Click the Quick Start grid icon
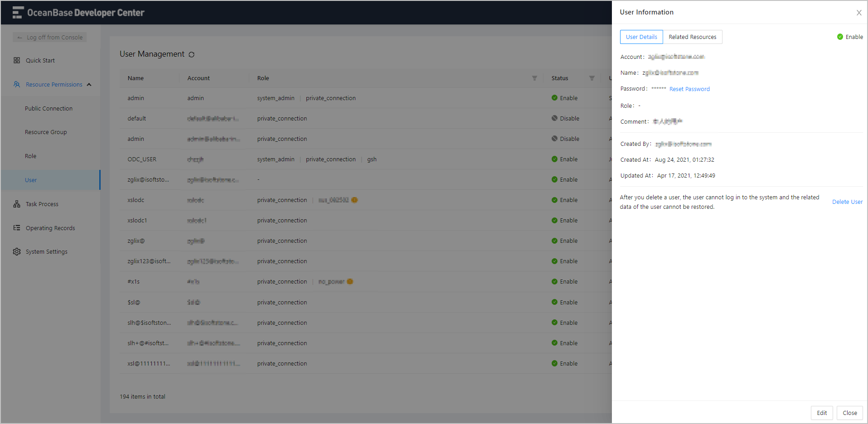The height and width of the screenshot is (424, 868). (x=17, y=60)
